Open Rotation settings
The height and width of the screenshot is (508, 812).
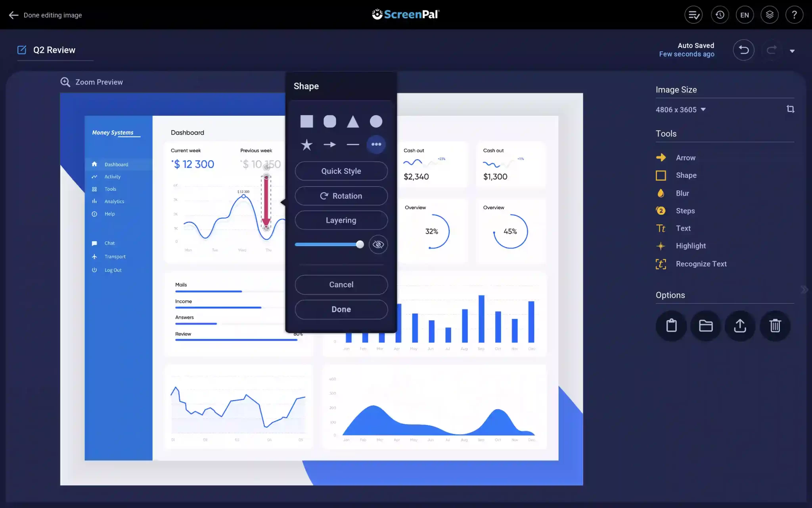(x=341, y=196)
